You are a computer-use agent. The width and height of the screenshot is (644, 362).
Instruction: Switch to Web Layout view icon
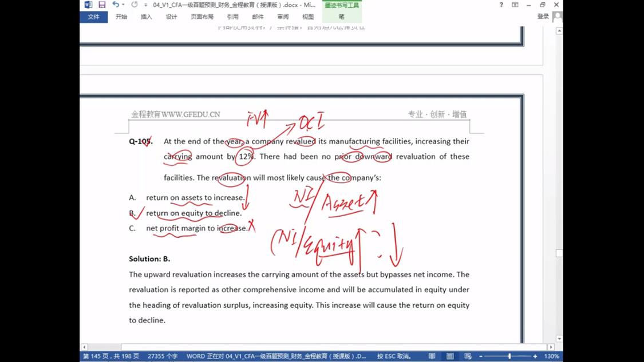tap(467, 356)
